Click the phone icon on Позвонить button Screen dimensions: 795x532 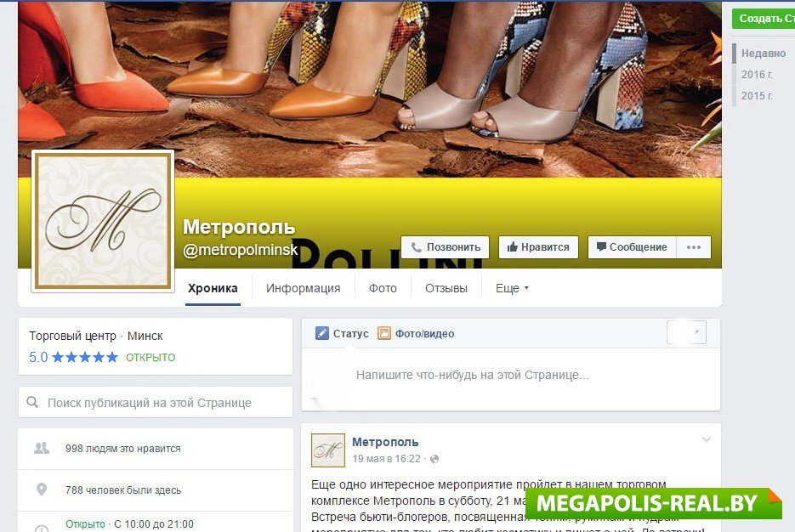click(x=416, y=247)
